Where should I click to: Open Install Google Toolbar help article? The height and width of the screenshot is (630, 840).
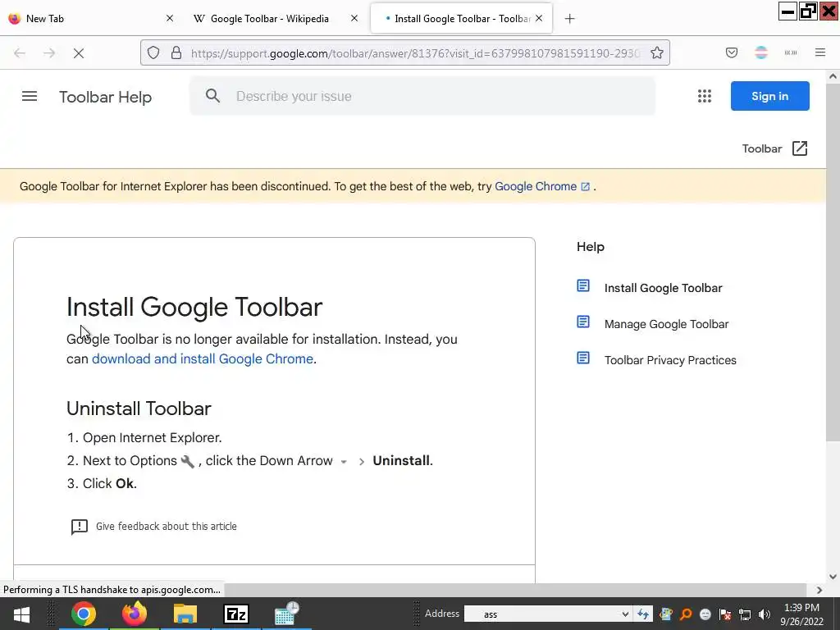click(x=663, y=288)
